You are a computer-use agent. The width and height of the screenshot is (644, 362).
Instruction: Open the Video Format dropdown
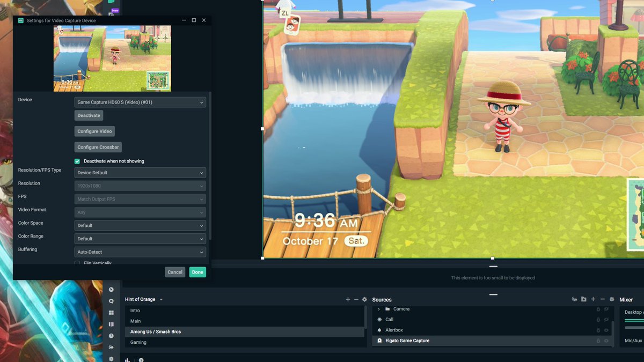tap(140, 212)
